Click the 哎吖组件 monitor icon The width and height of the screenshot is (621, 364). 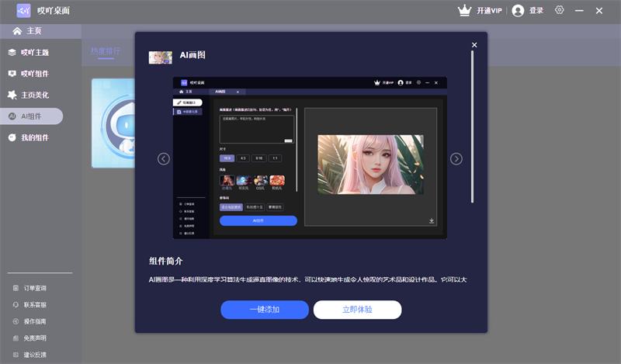click(x=12, y=74)
